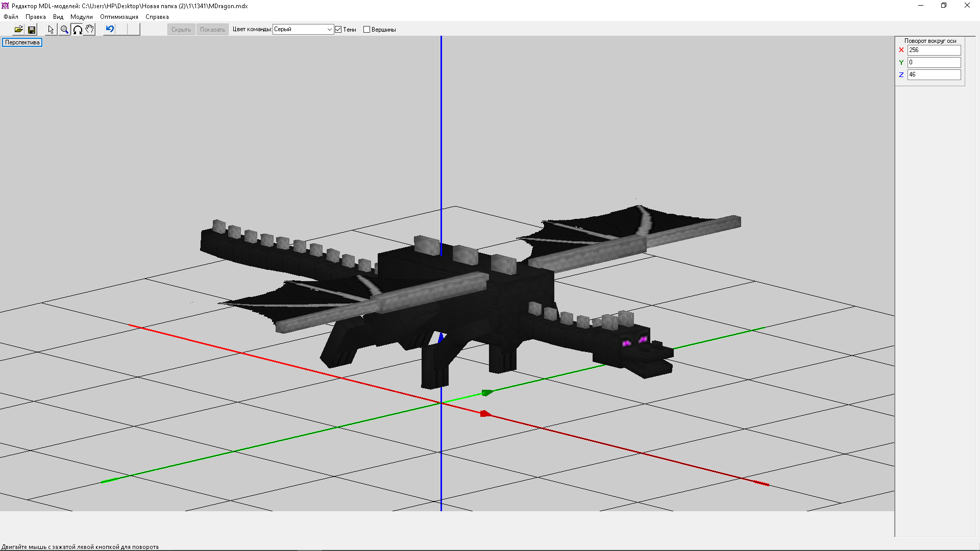Click the X axis rotation input field
The height and width of the screenshot is (551, 980).
tap(934, 50)
